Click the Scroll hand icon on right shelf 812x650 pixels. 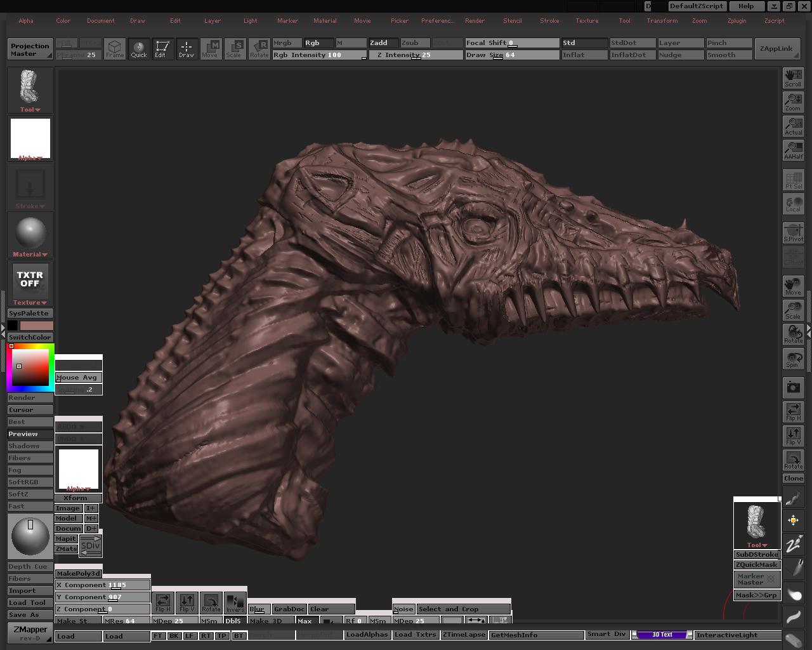pyautogui.click(x=793, y=78)
